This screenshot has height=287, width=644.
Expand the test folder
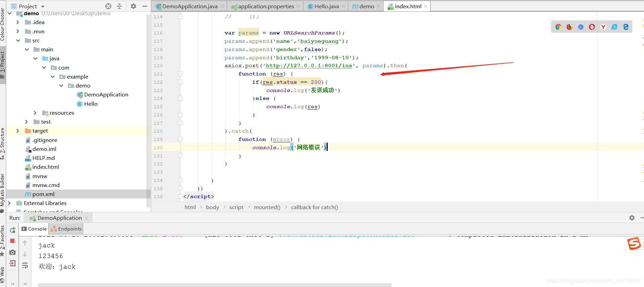pyautogui.click(x=26, y=122)
